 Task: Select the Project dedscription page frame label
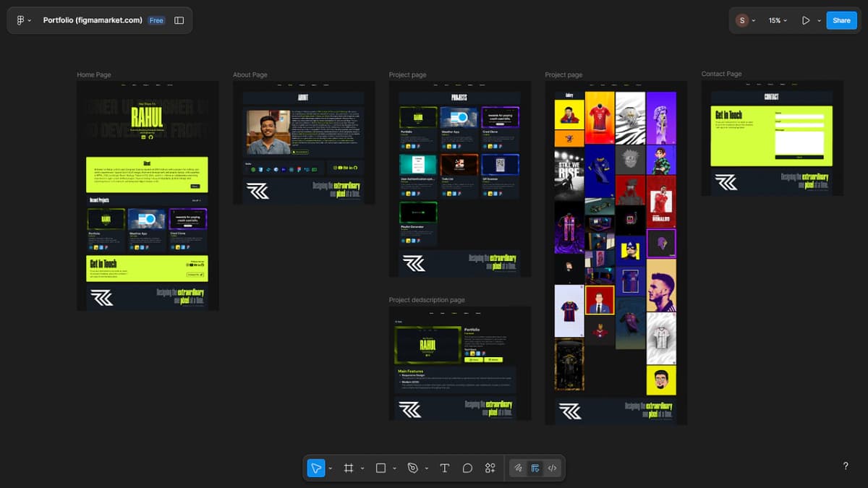427,300
